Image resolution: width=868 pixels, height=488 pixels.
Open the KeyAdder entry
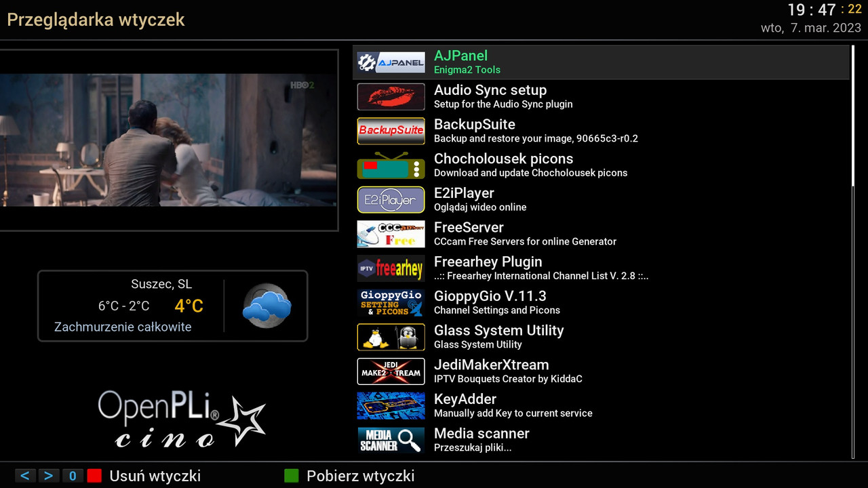click(x=601, y=406)
